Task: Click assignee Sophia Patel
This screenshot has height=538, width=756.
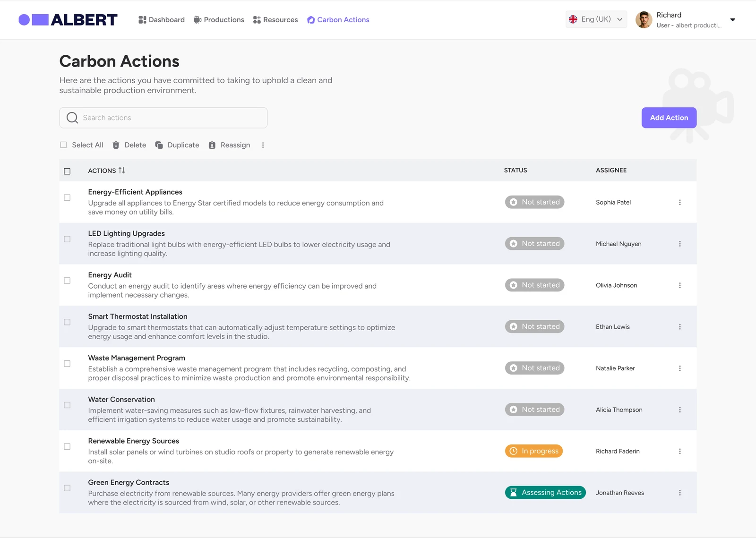Action: [x=613, y=202]
